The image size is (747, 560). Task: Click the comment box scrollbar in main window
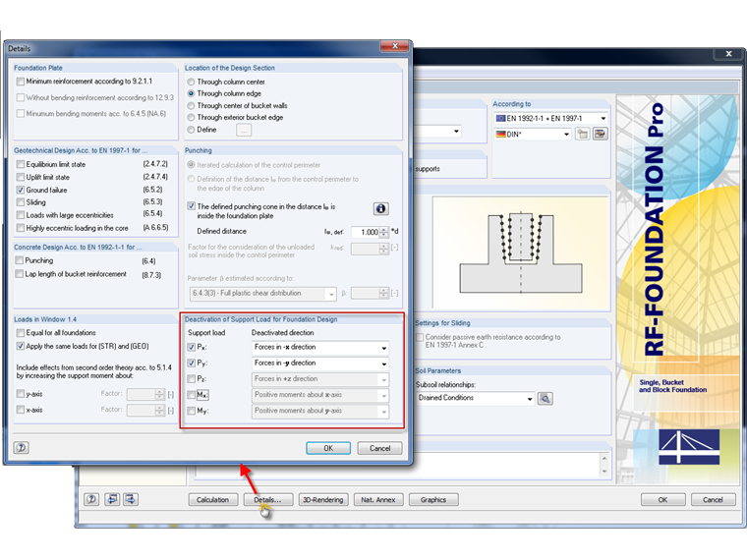pos(604,465)
